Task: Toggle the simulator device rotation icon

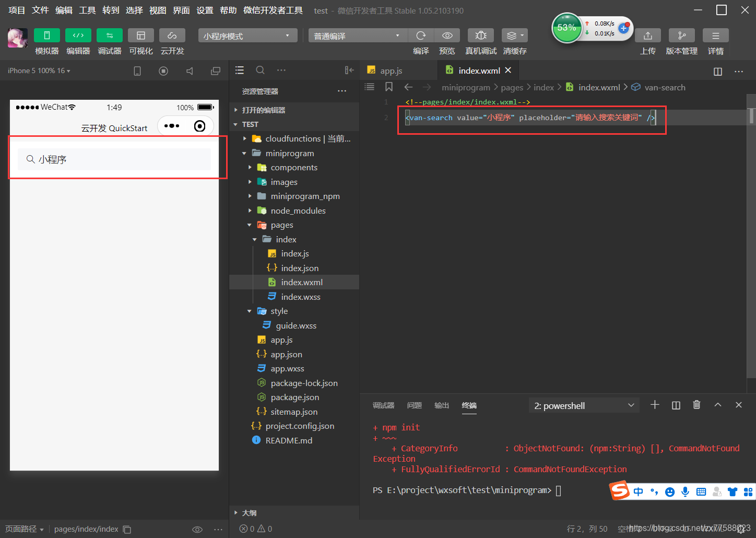Action: [x=137, y=71]
